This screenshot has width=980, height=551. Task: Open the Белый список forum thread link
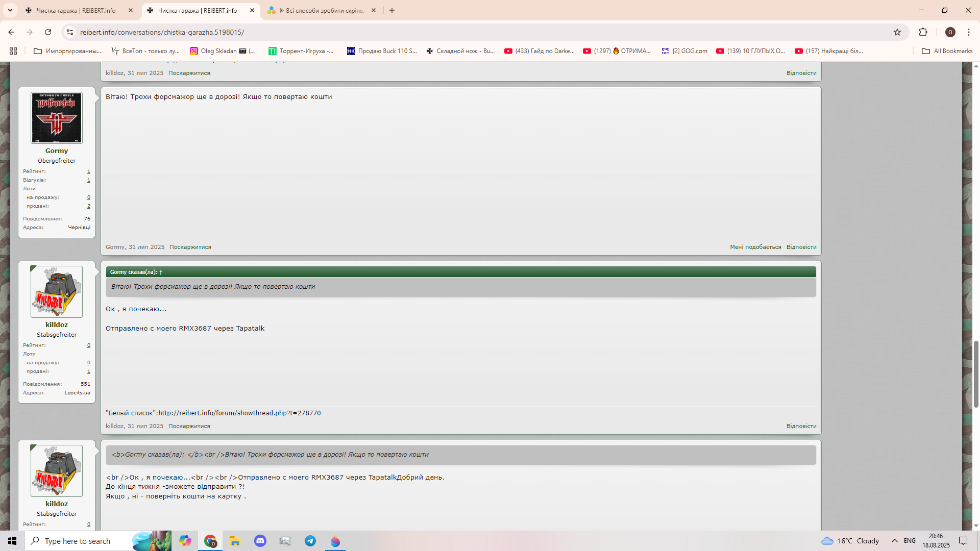239,413
